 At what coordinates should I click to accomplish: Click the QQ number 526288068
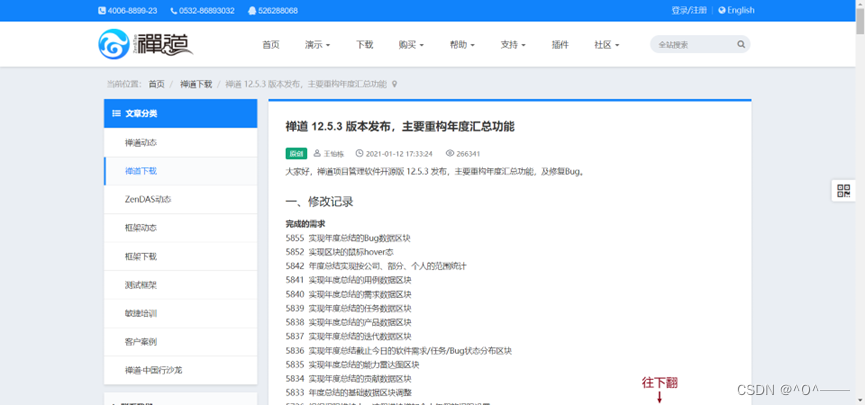click(278, 10)
